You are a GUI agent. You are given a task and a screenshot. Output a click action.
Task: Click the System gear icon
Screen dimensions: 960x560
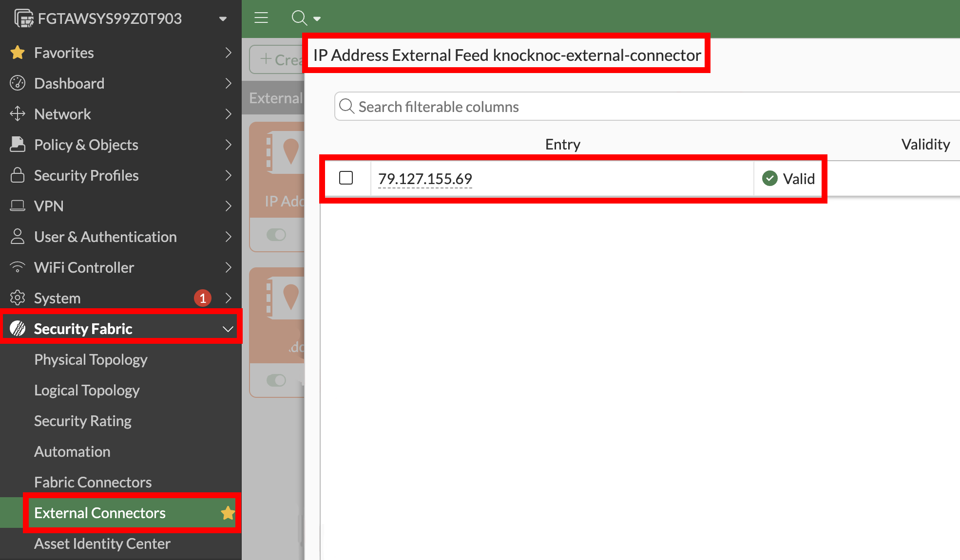coord(18,298)
